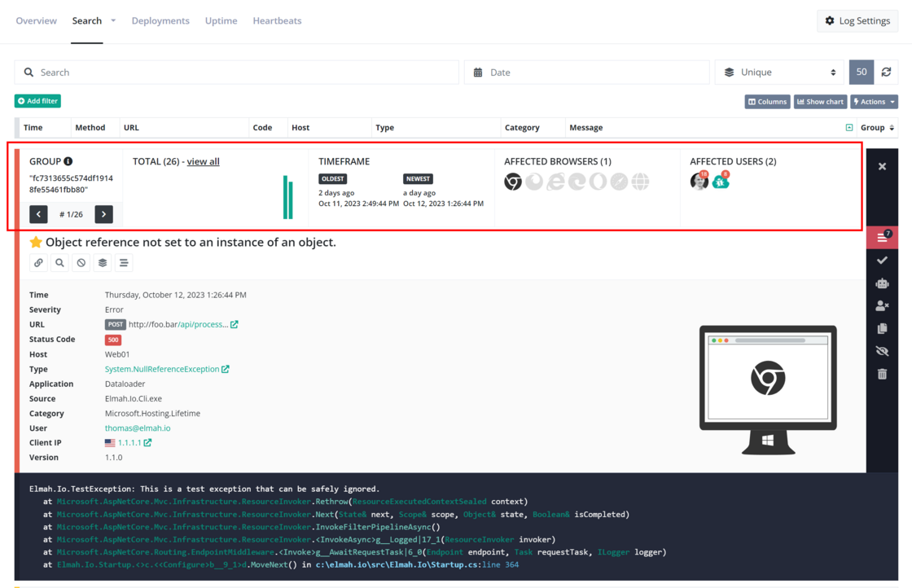
Task: Click the Chrome icon under Affected Browsers
Action: 513,182
